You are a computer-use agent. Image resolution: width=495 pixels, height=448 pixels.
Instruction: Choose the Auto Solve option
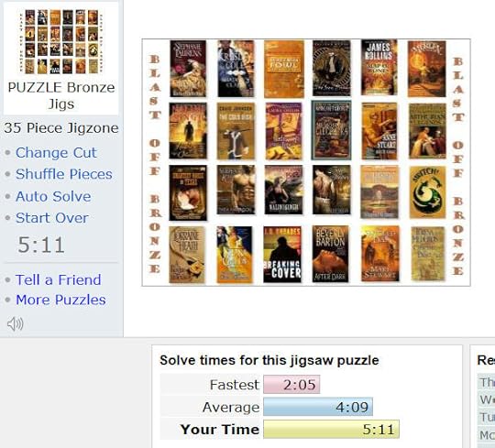[53, 196]
